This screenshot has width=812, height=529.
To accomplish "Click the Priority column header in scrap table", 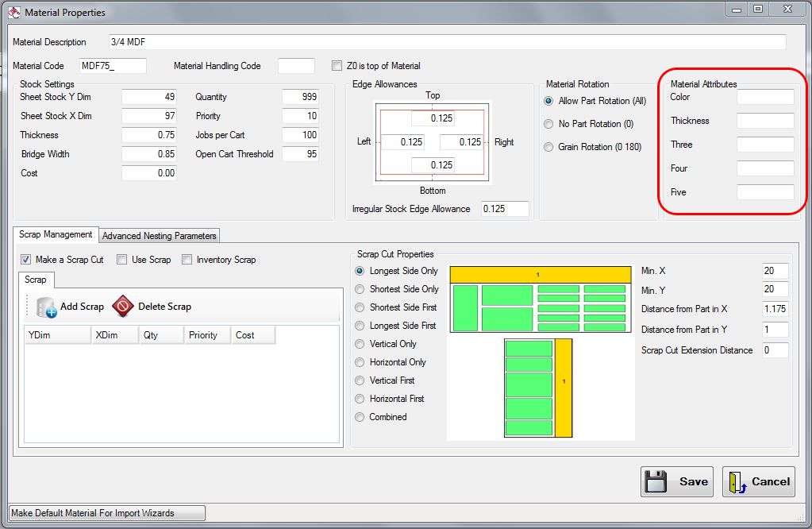I will pos(207,335).
